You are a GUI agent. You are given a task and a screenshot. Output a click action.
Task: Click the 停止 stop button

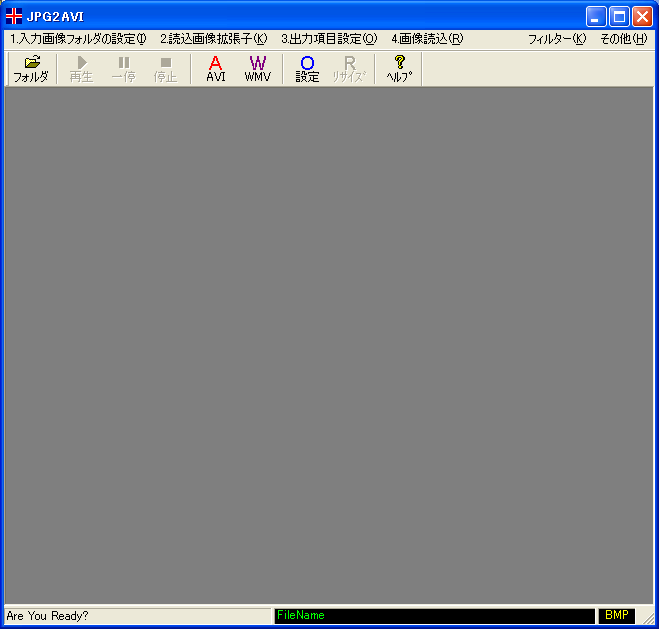point(166,69)
